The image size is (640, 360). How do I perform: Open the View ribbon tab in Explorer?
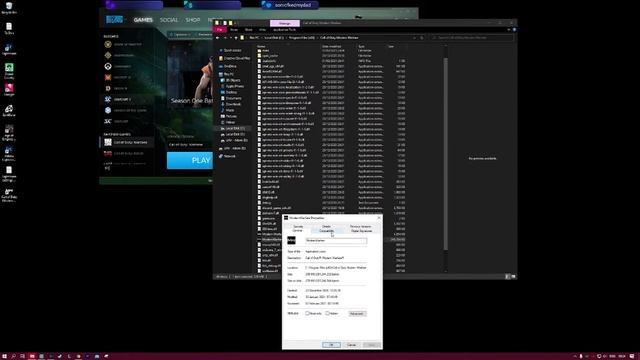(262, 30)
